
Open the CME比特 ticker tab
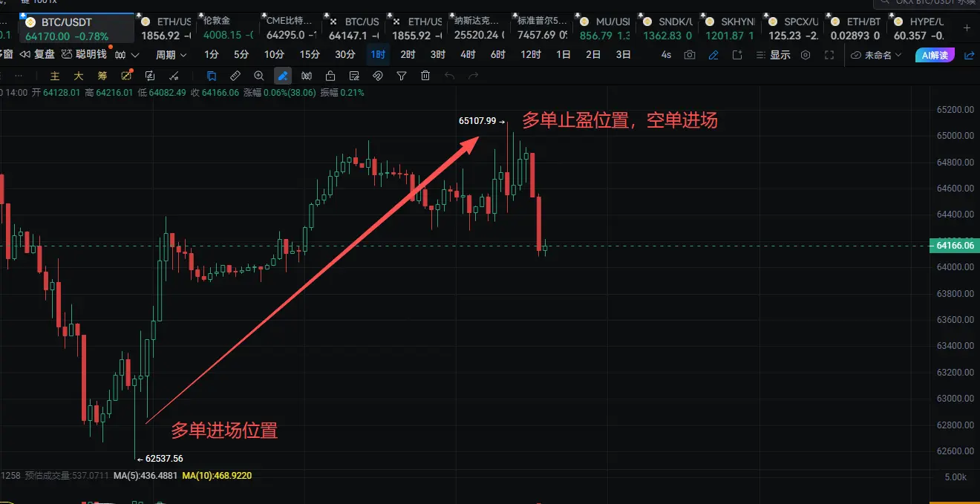point(292,29)
